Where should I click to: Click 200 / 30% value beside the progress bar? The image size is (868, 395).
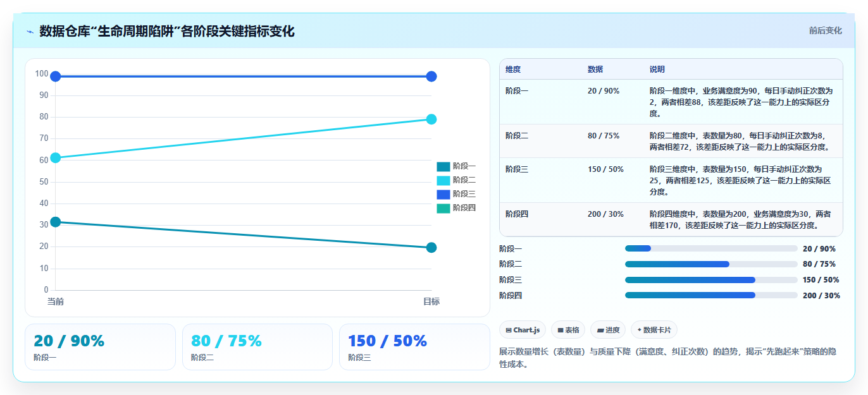(x=821, y=296)
